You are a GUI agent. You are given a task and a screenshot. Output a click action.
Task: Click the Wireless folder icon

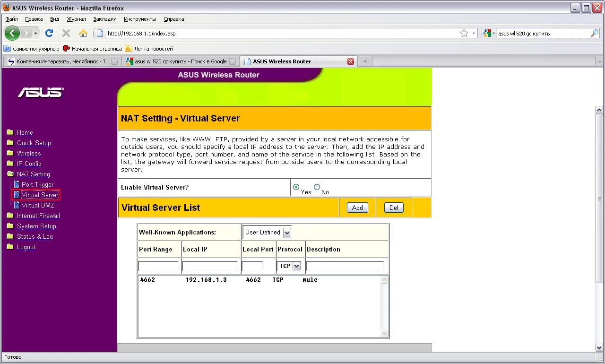pyautogui.click(x=10, y=153)
